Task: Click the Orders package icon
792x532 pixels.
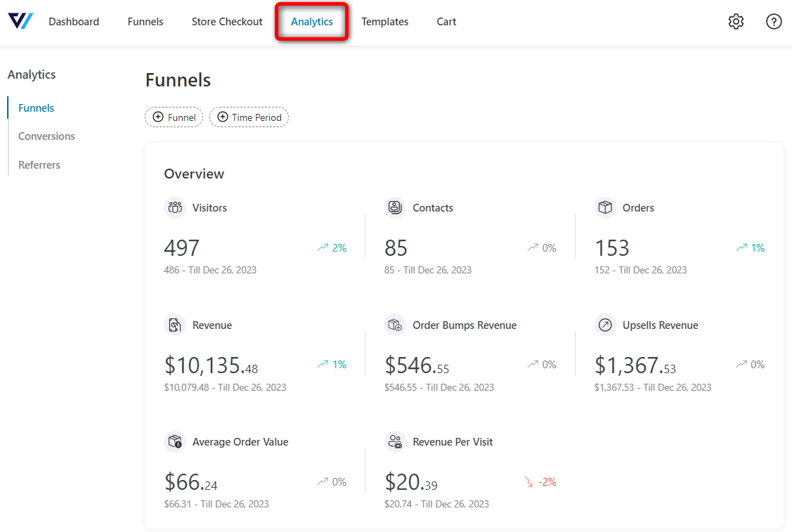Action: tap(606, 207)
